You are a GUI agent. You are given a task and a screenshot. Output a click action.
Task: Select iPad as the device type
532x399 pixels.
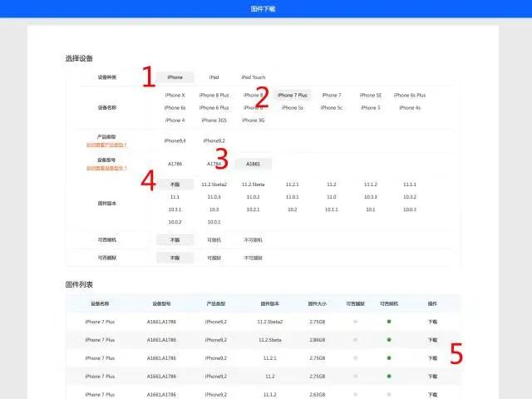[x=214, y=77]
